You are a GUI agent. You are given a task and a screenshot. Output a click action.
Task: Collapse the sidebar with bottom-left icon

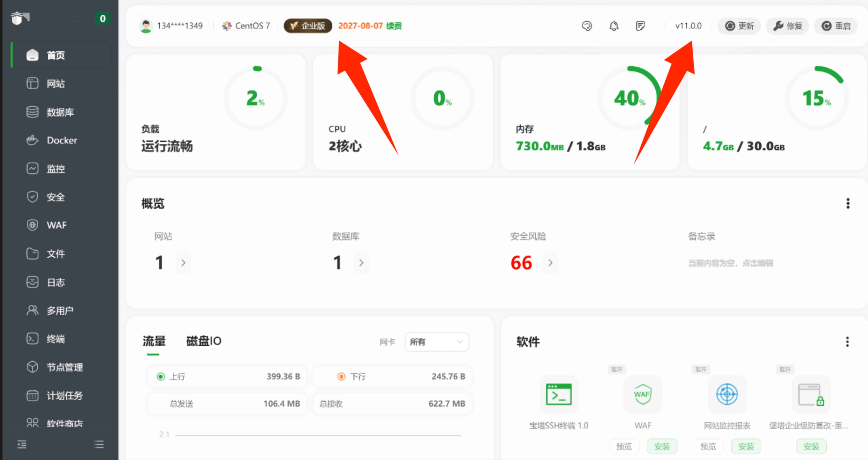pyautogui.click(x=22, y=444)
